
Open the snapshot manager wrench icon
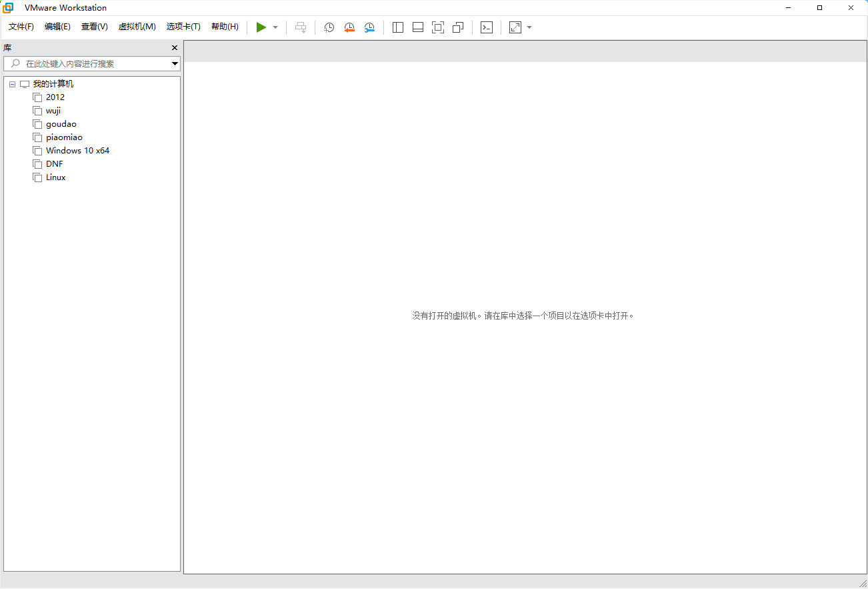coord(369,27)
